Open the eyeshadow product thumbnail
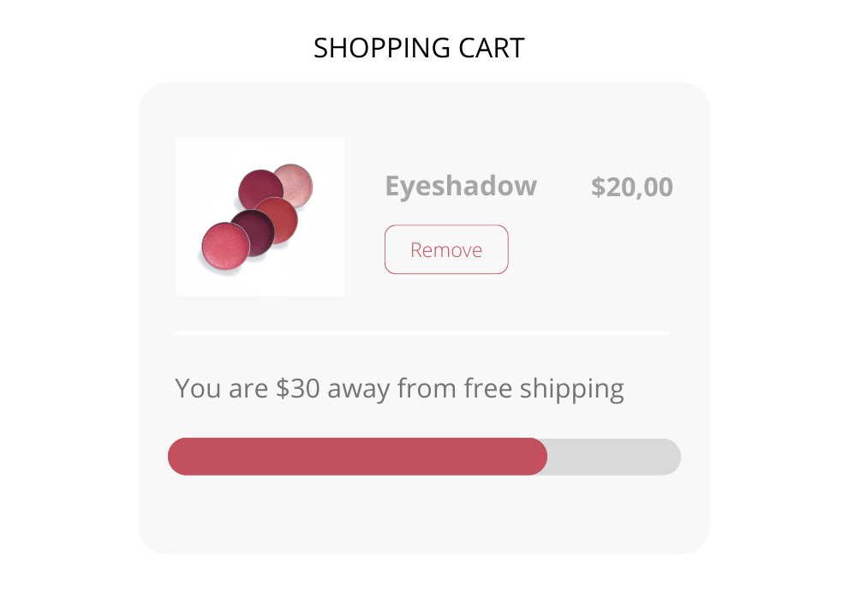 click(x=260, y=217)
